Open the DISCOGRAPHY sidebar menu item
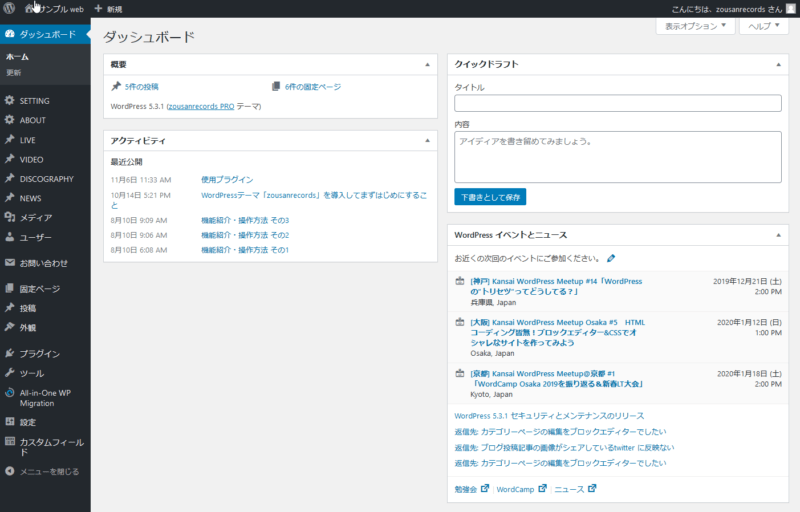800x512 pixels. click(46, 179)
